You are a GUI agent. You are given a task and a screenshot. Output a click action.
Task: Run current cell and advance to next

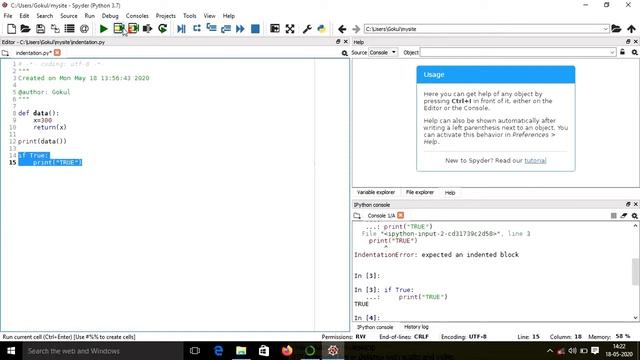point(133,29)
